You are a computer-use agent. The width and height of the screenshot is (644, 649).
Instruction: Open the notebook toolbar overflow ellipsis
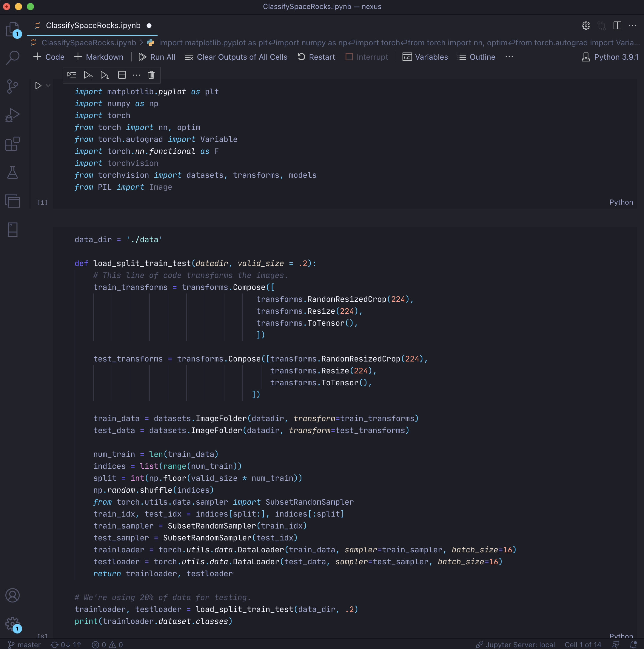point(509,57)
